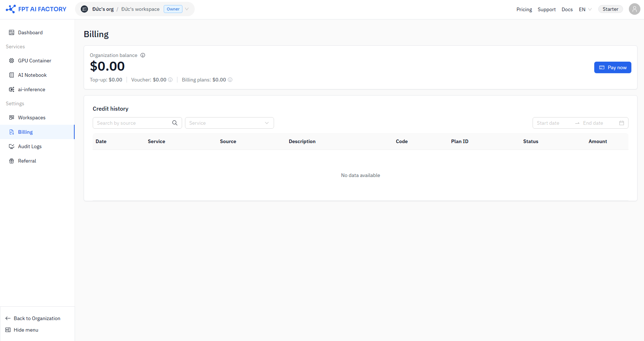
Task: Click the Source column header
Action: tap(228, 141)
